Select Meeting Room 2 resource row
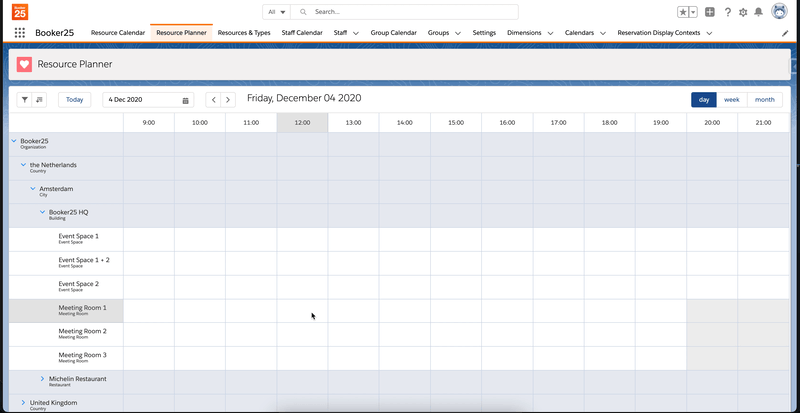Screen dimensions: 800x413 point(82,332)
